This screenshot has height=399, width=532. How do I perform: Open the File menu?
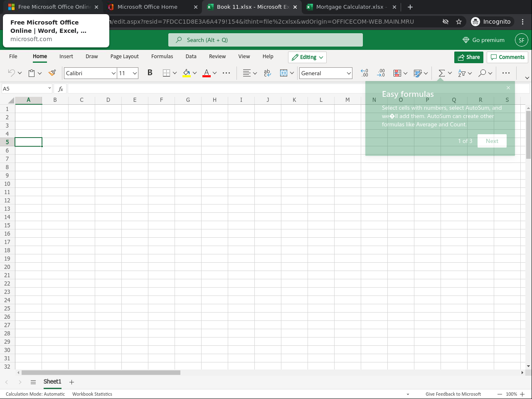[x=13, y=57]
